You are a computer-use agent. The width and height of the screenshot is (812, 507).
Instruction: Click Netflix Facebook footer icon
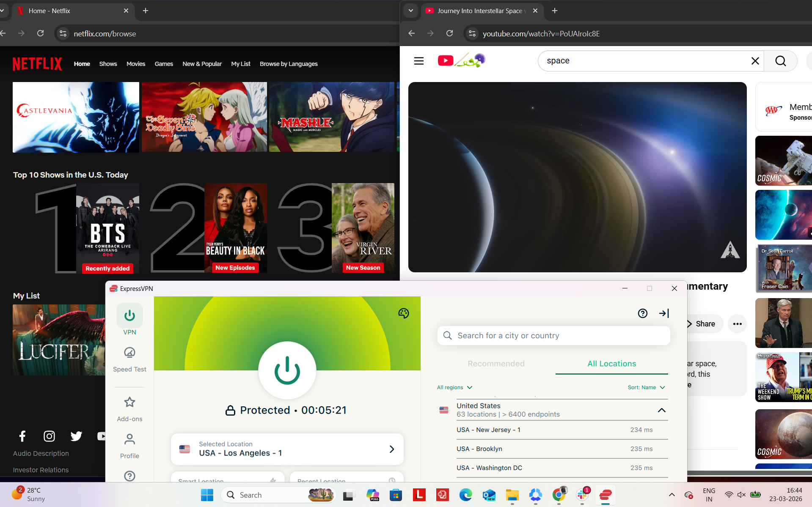(x=22, y=436)
